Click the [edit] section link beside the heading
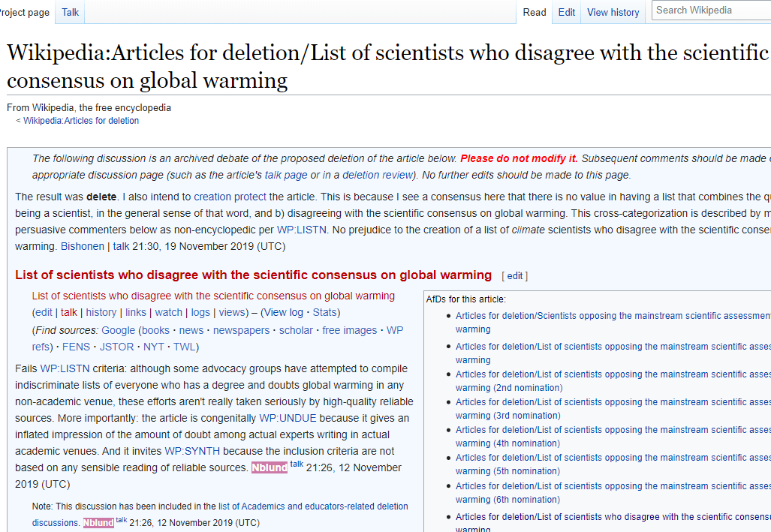The height and width of the screenshot is (532, 771). click(515, 276)
